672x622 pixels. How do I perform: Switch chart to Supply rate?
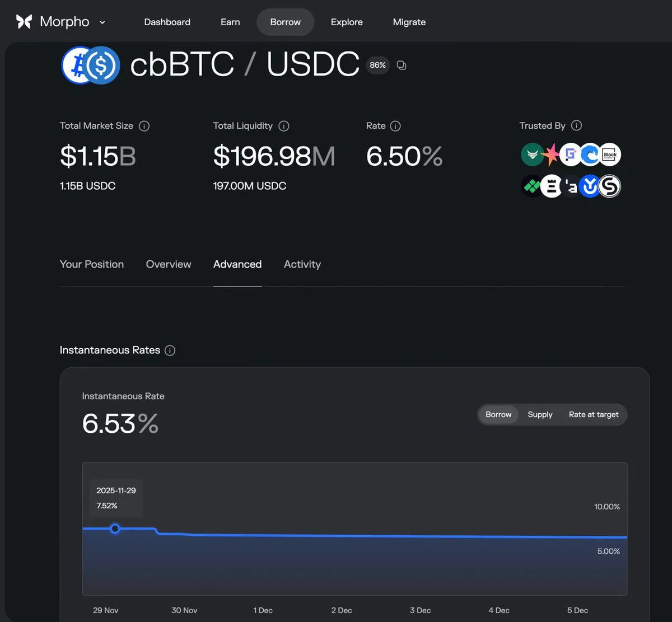540,415
